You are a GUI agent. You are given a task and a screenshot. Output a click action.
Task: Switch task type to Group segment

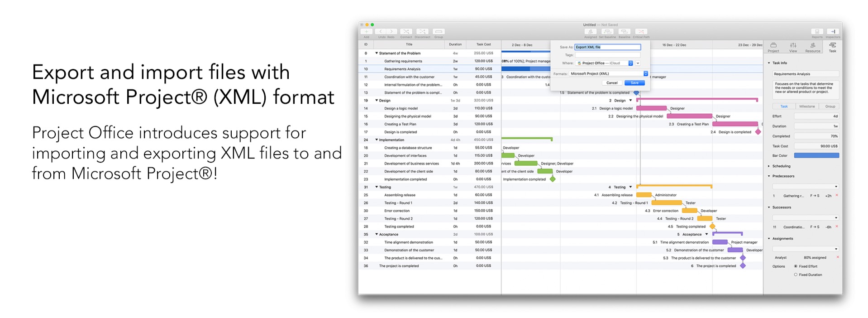point(830,106)
